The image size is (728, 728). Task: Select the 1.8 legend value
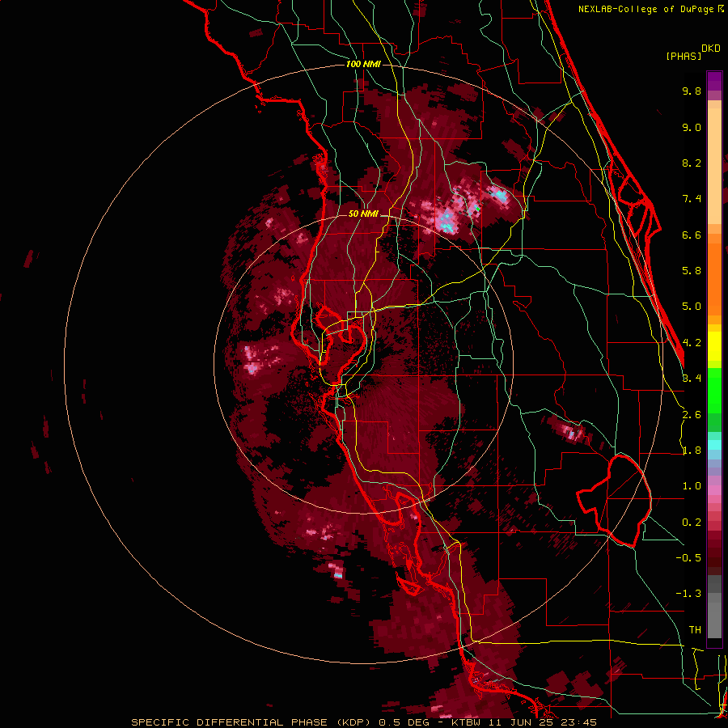tap(692, 451)
